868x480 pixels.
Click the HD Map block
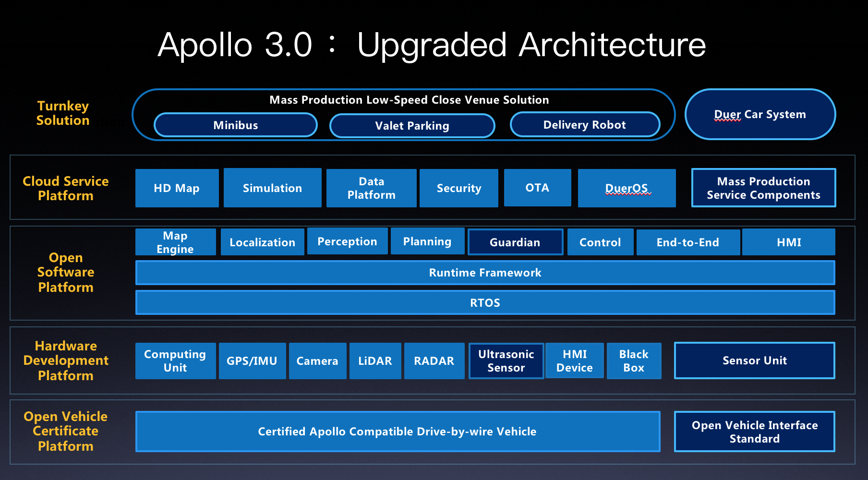pyautogui.click(x=177, y=188)
